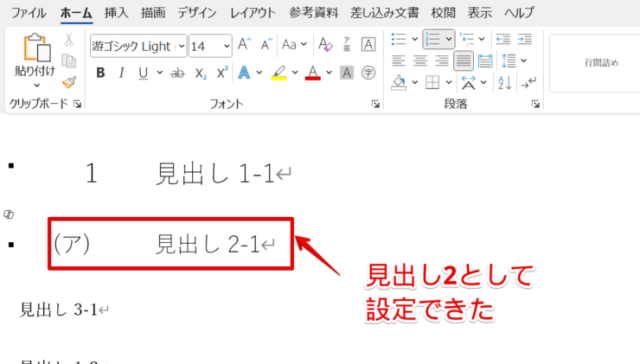Screen dimensions: 640x364
Task: Open the numbering library dropdown arrow
Action: pos(449,39)
